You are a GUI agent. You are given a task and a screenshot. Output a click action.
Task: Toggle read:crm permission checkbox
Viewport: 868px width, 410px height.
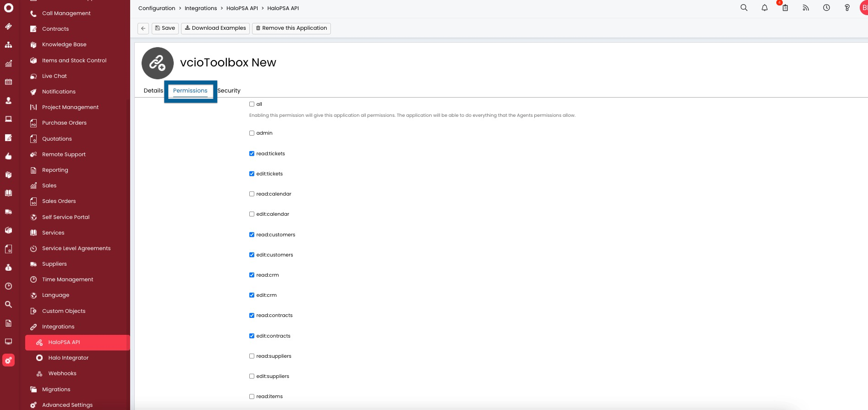tap(252, 275)
